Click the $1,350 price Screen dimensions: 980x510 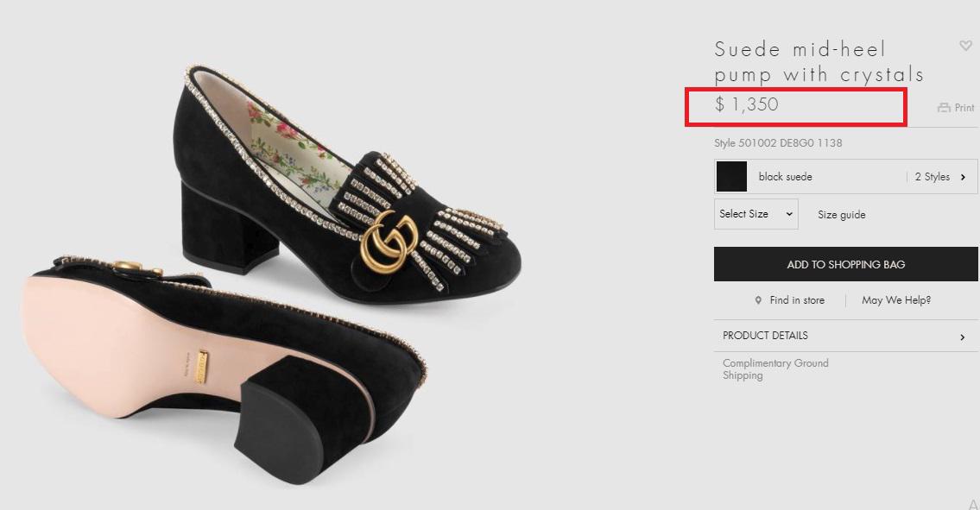click(x=747, y=104)
